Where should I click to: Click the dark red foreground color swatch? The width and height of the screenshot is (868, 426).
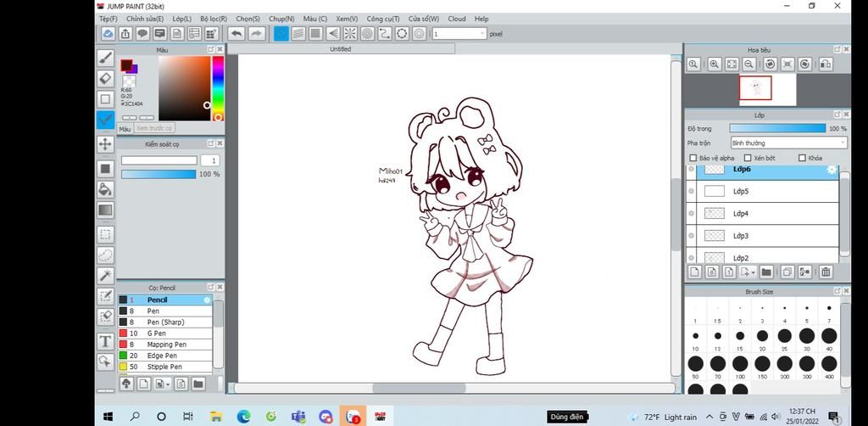point(127,65)
